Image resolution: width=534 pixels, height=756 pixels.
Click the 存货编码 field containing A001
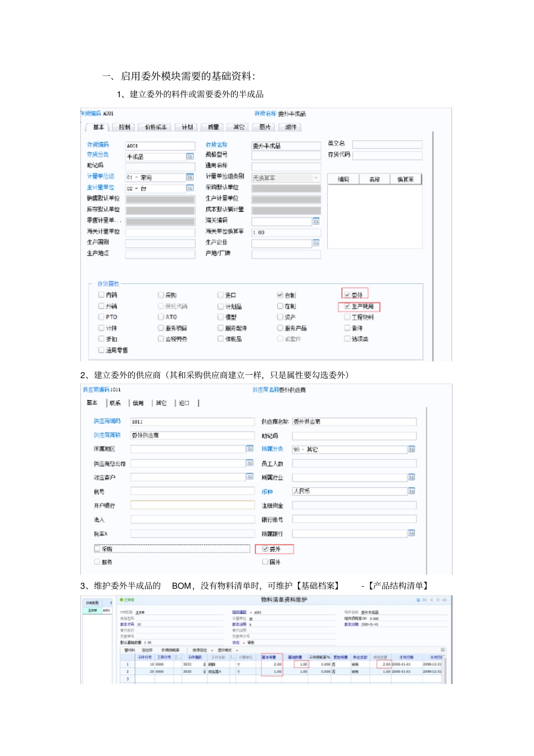tap(160, 146)
